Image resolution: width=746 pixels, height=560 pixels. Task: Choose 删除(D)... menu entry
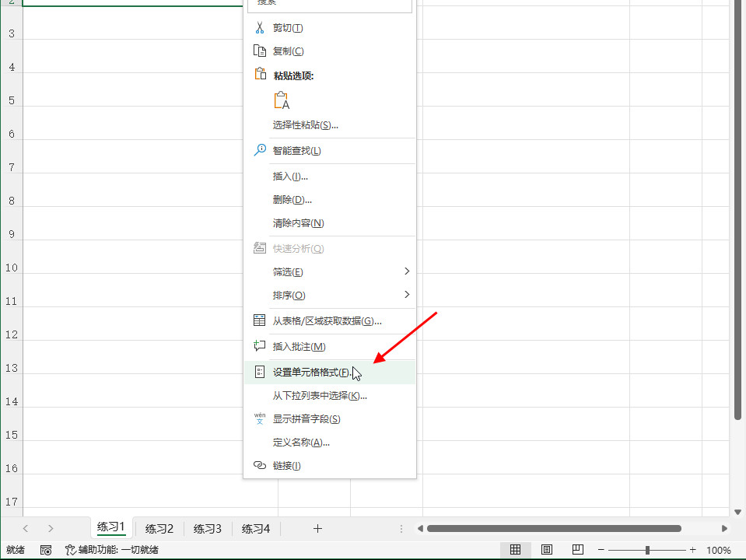click(329, 200)
